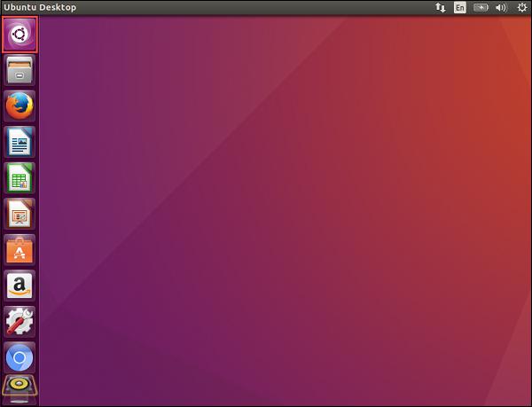532x407 pixels.
Task: Open the En keyboard layout indicator
Action: point(459,7)
